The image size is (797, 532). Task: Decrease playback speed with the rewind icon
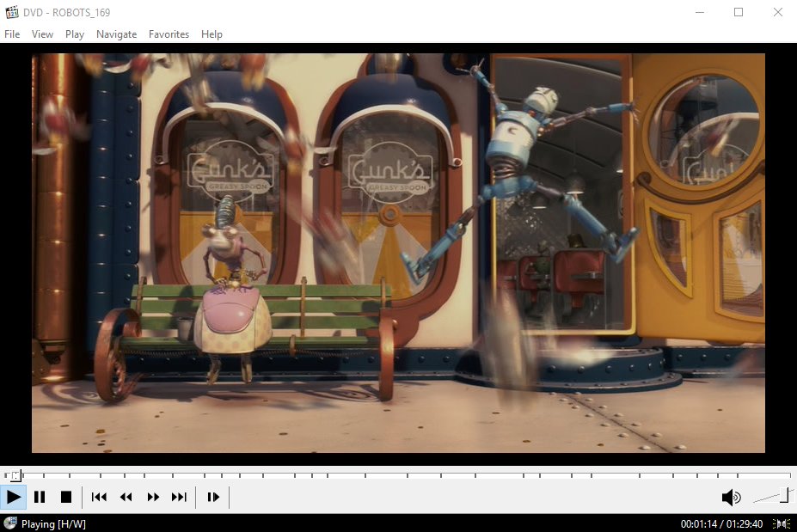126,497
